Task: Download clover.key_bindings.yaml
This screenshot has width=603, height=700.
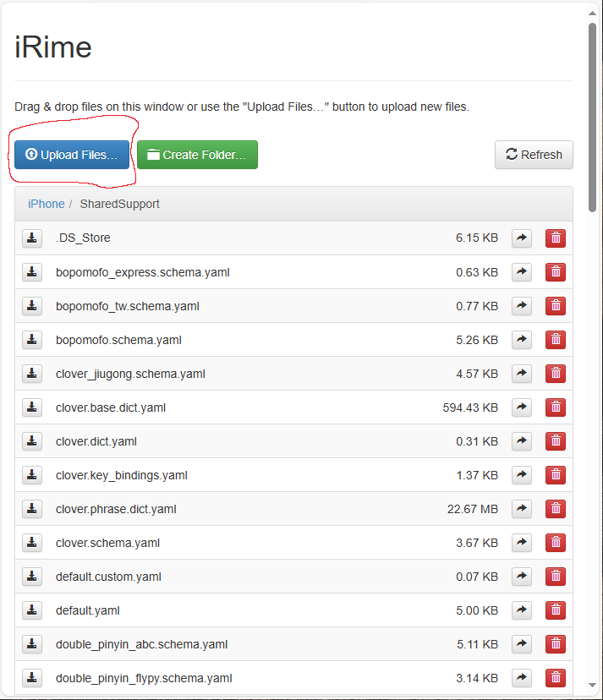Action: coord(32,475)
